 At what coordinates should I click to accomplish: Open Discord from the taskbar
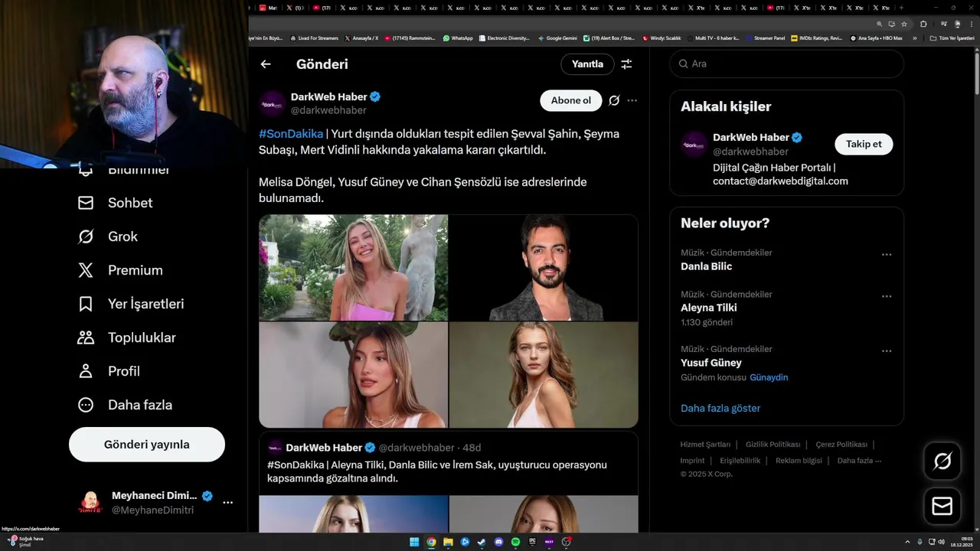coord(498,542)
